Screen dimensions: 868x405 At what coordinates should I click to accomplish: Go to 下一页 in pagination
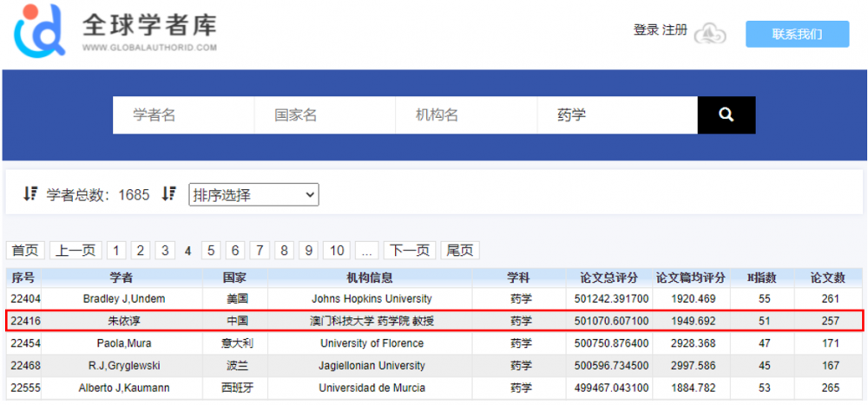[x=409, y=251]
